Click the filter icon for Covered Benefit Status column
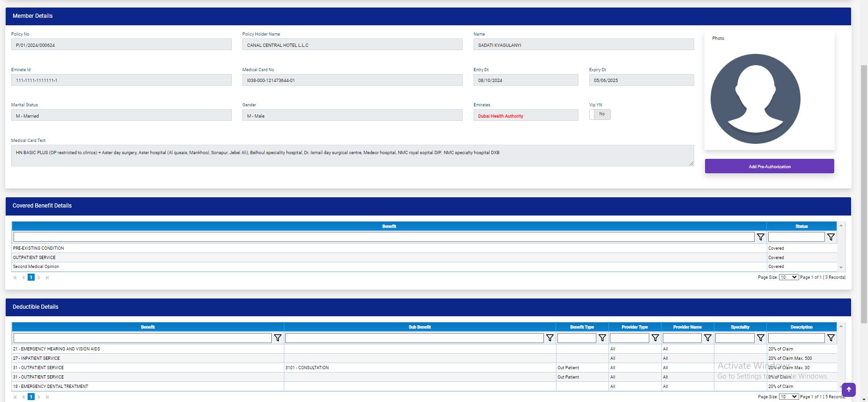The image size is (868, 402). 831,237
